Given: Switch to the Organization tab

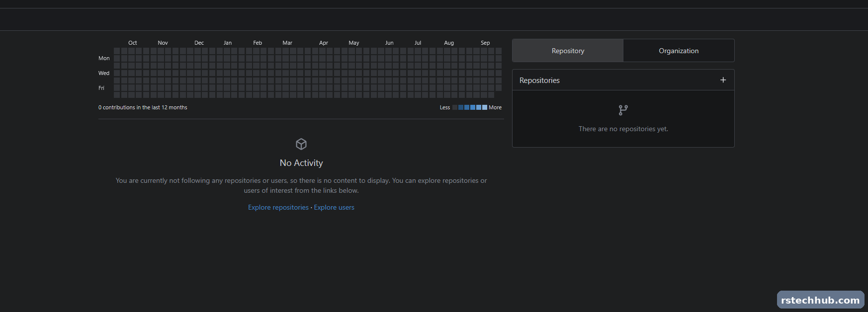Looking at the screenshot, I should point(679,51).
